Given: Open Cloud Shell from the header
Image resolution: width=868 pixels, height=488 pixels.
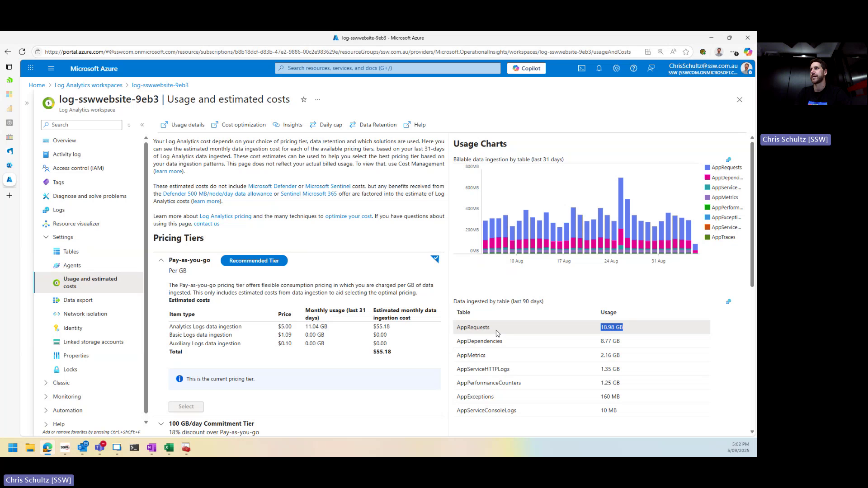Looking at the screenshot, I should [582, 68].
